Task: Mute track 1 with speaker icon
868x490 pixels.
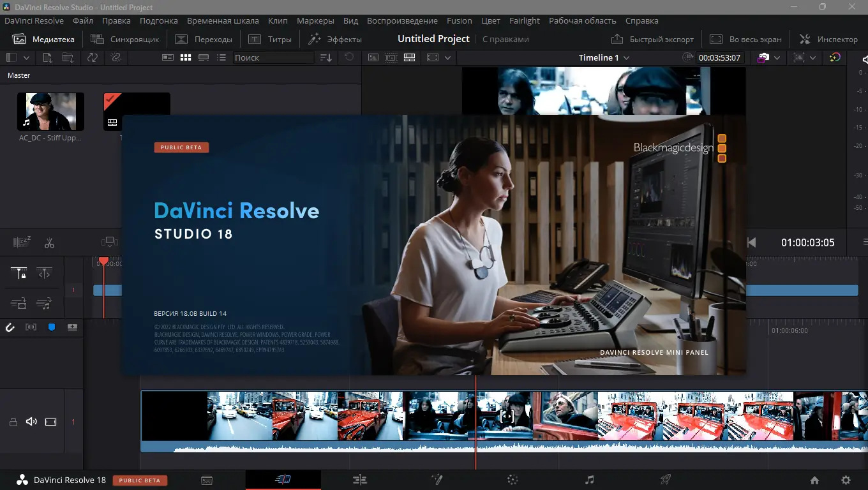Action: point(31,422)
